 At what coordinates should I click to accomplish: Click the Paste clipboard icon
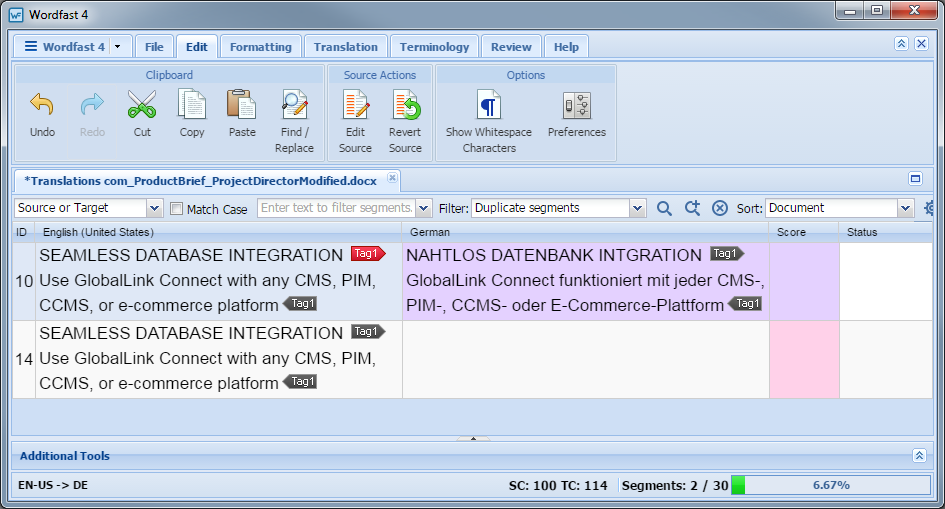coord(242,104)
